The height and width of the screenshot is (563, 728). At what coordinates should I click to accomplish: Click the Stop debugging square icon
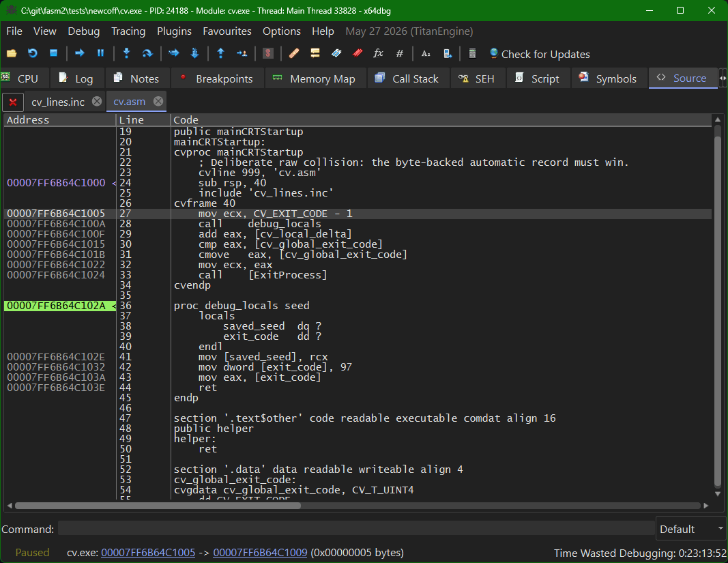pyautogui.click(x=53, y=53)
